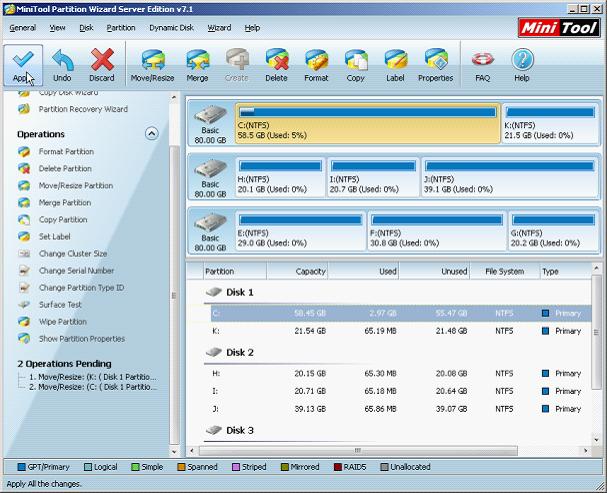
Task: Open the FAQ lifebuoy icon
Action: point(482,65)
